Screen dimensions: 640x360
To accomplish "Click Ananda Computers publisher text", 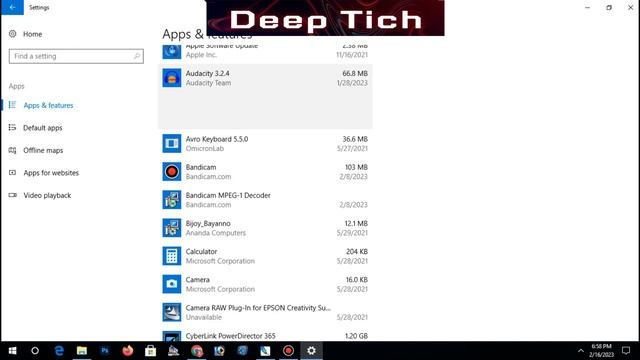I will (216, 233).
